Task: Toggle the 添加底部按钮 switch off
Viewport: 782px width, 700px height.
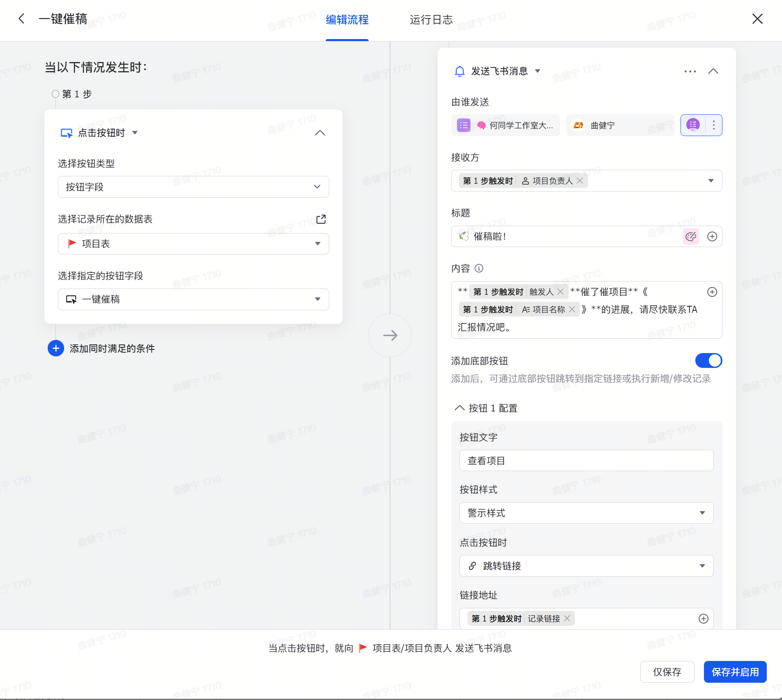Action: tap(708, 360)
